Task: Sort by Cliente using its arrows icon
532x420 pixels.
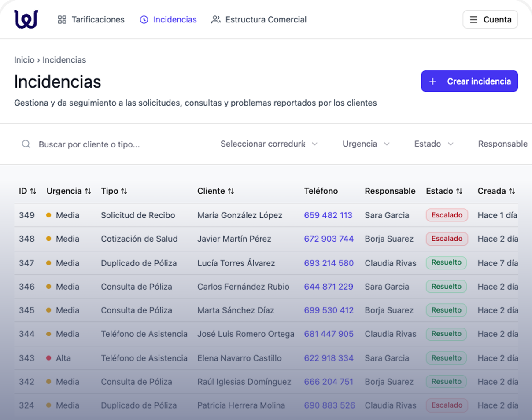Action: pos(231,191)
